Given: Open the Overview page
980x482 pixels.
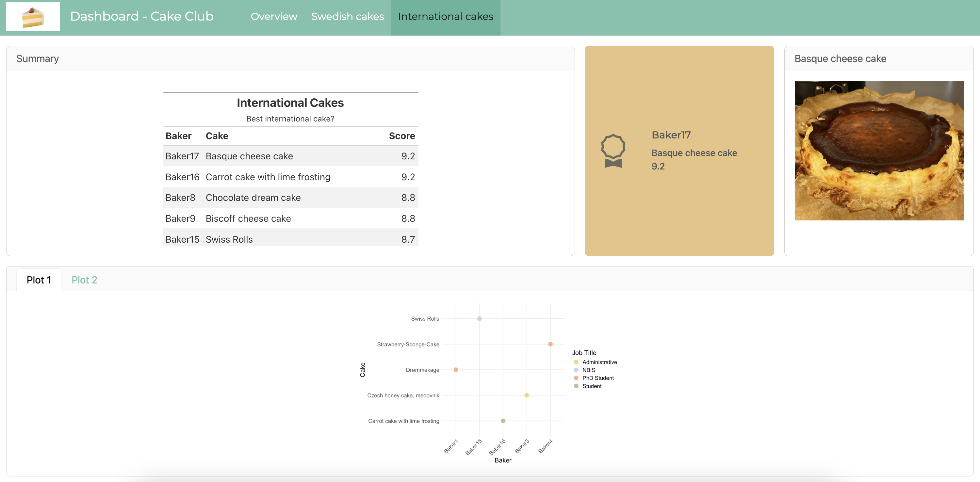Looking at the screenshot, I should click(273, 16).
